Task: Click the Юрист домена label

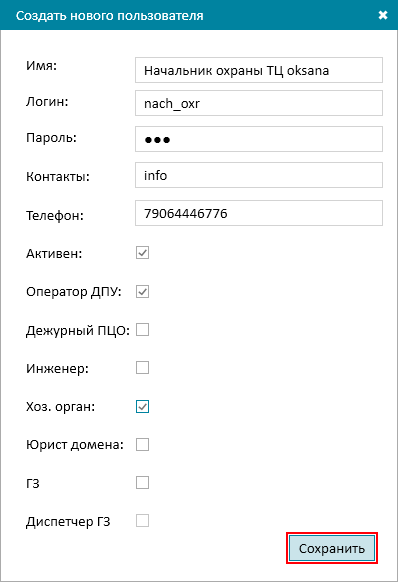Action: coord(75,445)
